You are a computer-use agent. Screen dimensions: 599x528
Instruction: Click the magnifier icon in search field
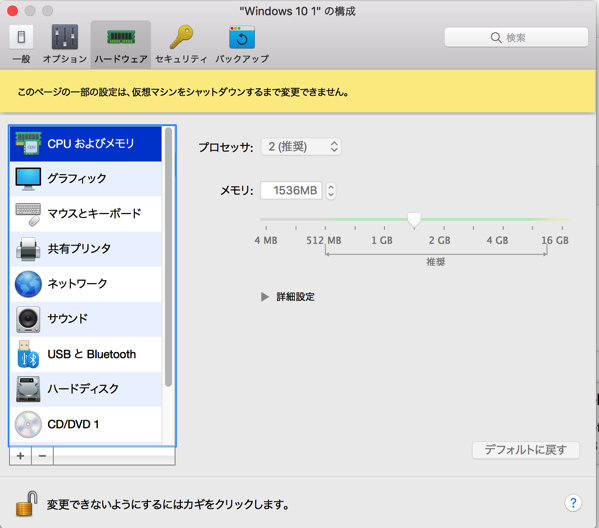pos(496,37)
